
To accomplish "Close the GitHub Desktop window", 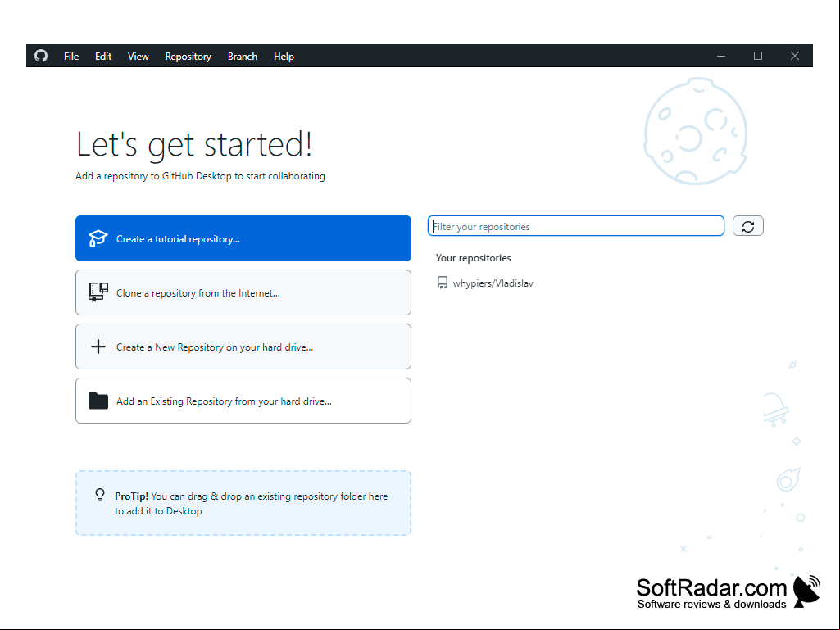I will pos(794,56).
